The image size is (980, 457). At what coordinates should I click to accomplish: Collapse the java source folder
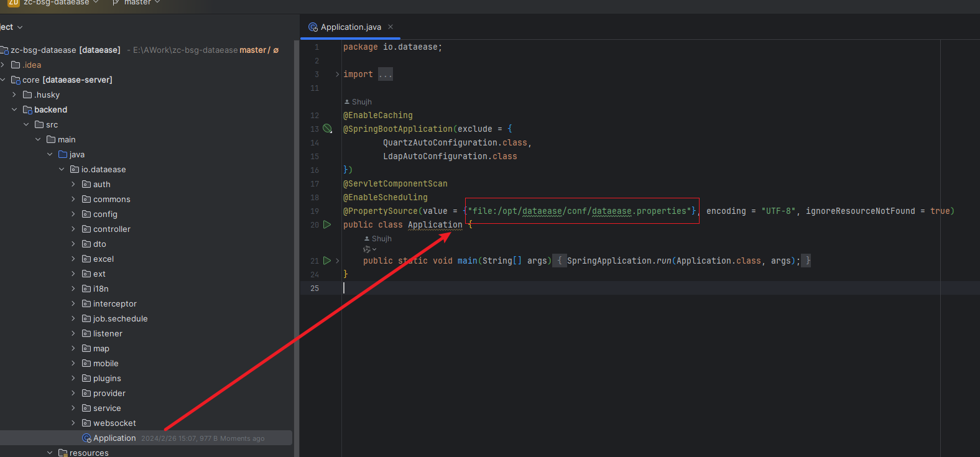50,154
